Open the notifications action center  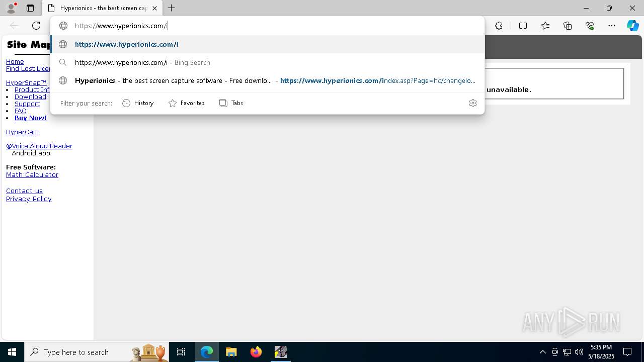627,352
